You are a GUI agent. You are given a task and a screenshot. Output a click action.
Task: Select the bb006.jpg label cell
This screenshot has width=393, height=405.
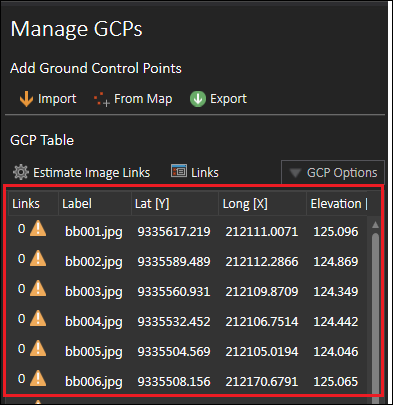(x=94, y=382)
